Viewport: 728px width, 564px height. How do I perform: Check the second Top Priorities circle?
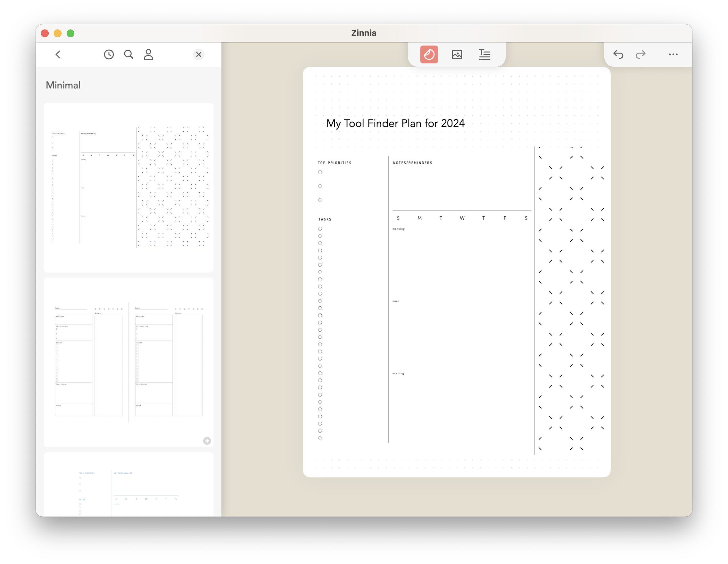point(320,186)
